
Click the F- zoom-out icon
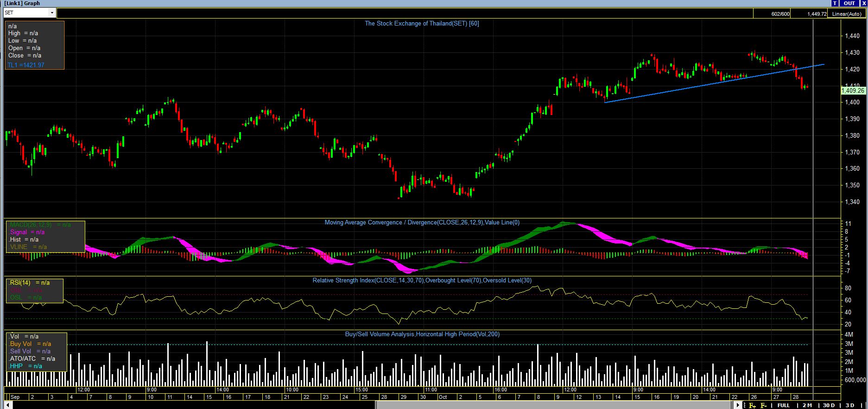pos(763,405)
